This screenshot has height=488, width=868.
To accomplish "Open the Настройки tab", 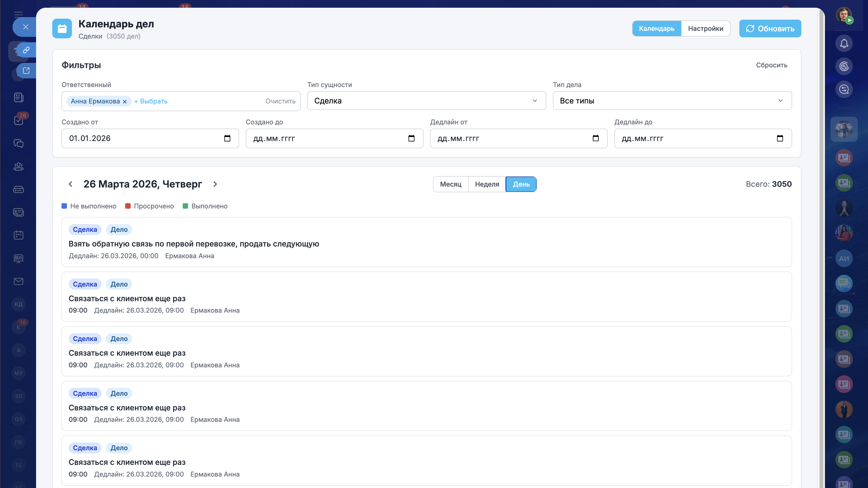I will pyautogui.click(x=705, y=29).
